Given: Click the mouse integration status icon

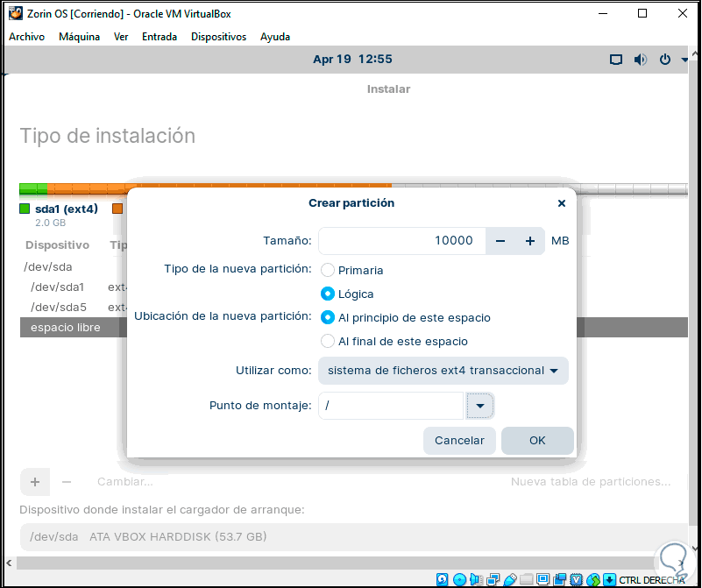Looking at the screenshot, I should click(592, 579).
